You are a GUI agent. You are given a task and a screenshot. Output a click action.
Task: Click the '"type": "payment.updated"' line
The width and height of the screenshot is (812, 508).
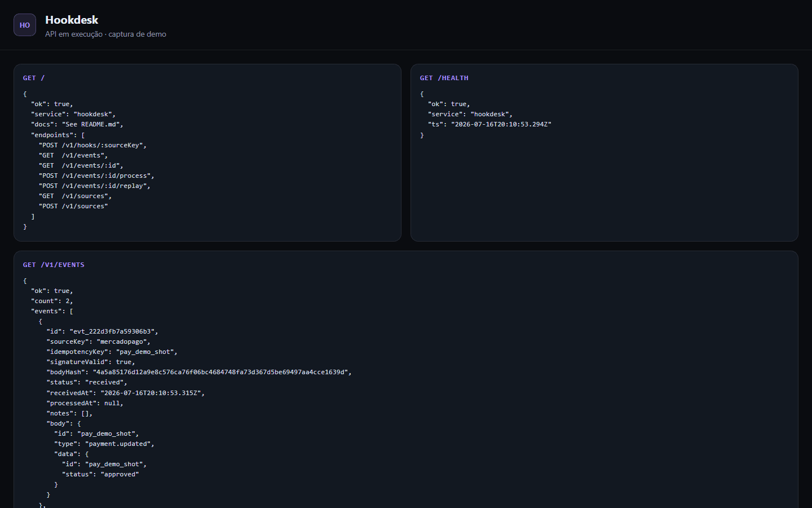coord(104,444)
